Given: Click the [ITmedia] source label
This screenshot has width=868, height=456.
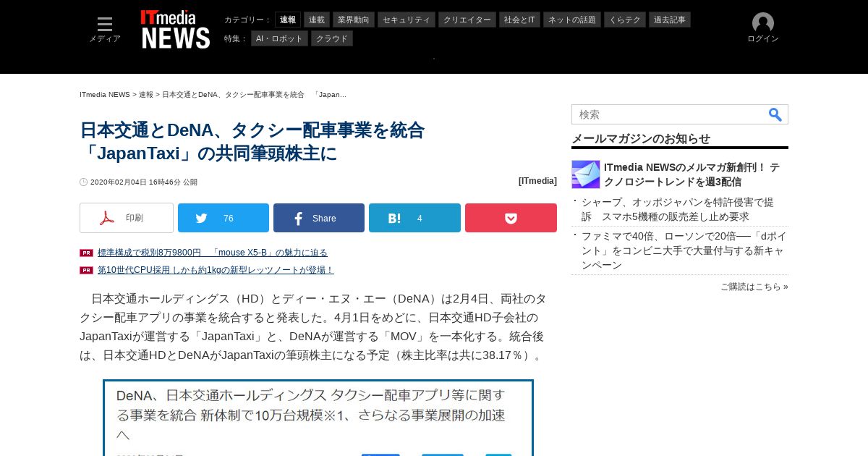Looking at the screenshot, I should [537, 181].
